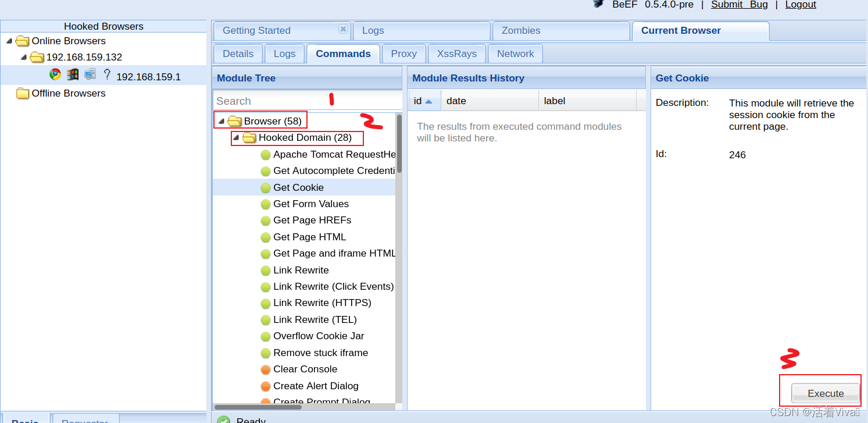Select the Get Form Values module
868x423 pixels.
point(311,204)
